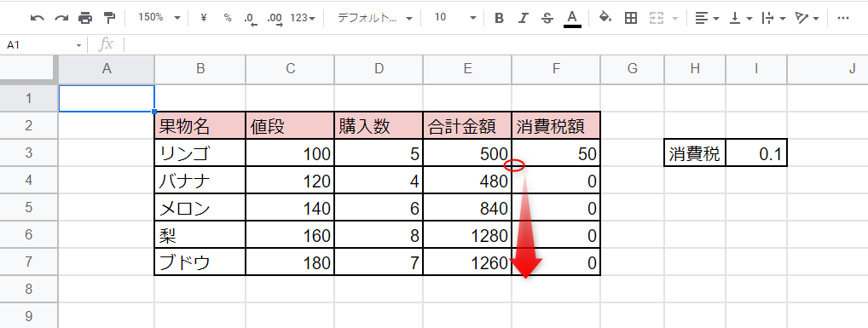Click the ブドウ cell
This screenshot has height=328, width=868.
coord(200,262)
